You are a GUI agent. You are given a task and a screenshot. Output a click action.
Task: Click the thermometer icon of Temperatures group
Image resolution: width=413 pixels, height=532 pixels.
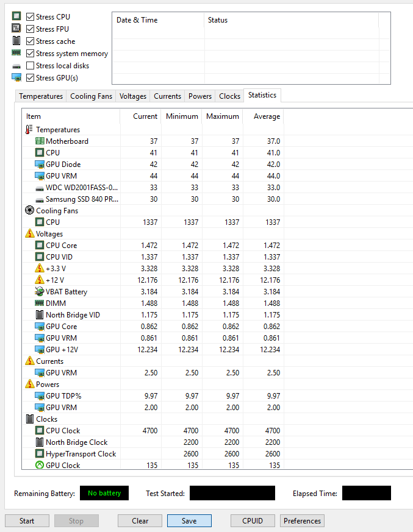point(29,130)
